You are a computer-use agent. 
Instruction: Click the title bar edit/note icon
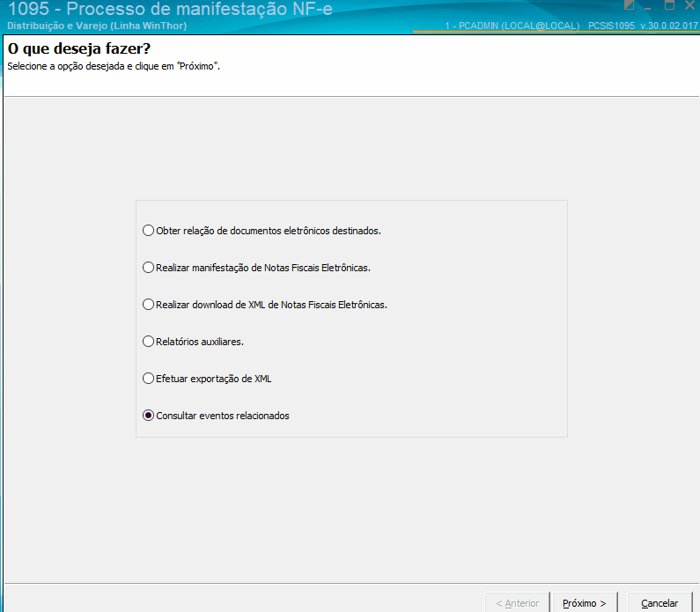[629, 5]
